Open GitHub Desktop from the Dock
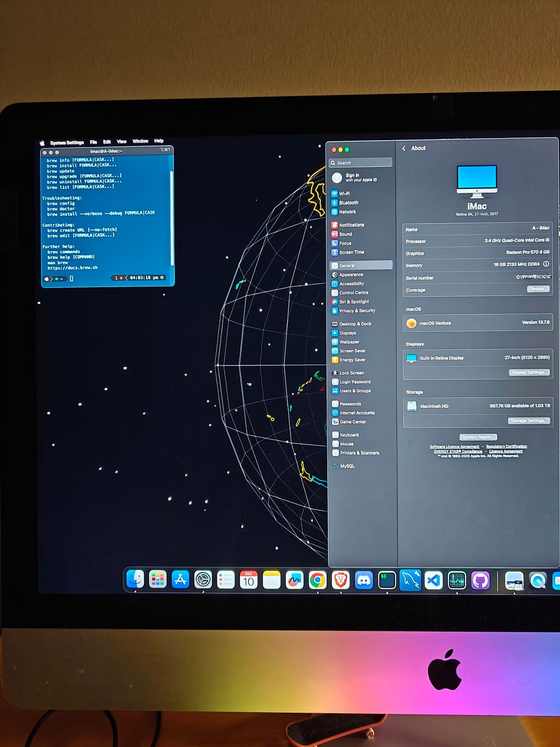The width and height of the screenshot is (560, 747). [x=480, y=580]
